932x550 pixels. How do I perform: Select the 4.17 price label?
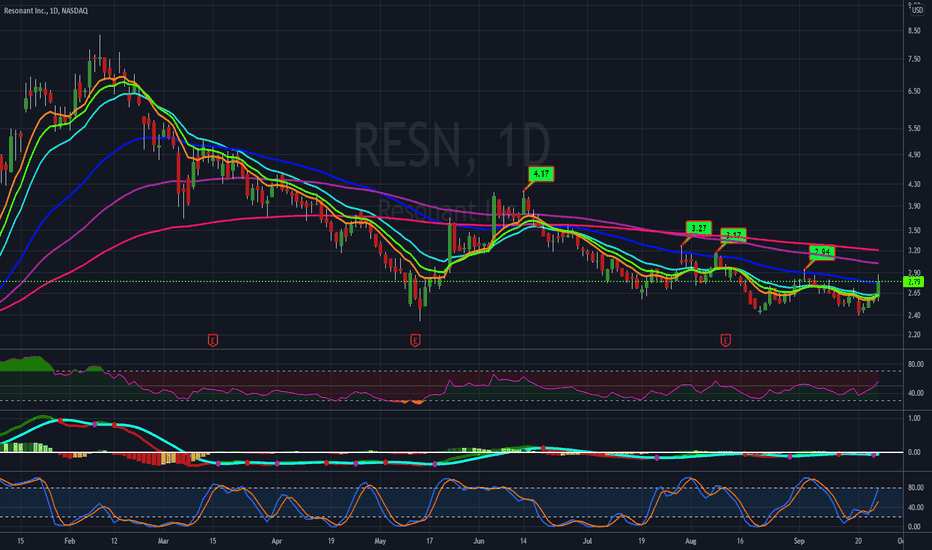pos(541,174)
